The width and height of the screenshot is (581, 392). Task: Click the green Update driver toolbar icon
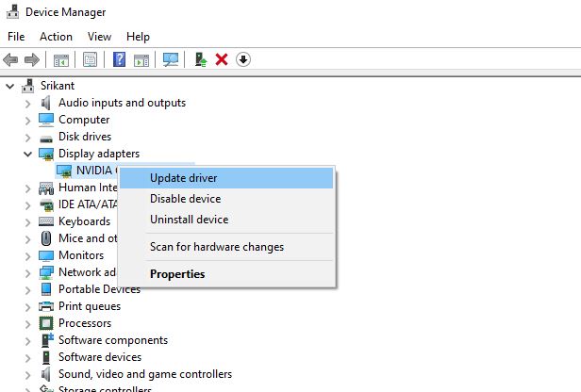pyautogui.click(x=200, y=59)
